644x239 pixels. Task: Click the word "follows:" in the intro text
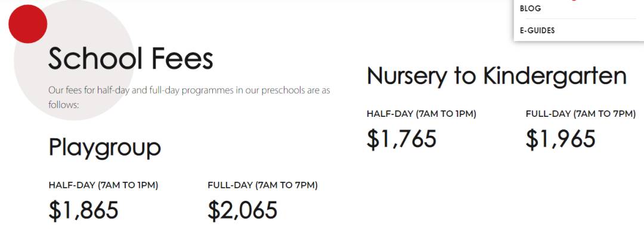(64, 105)
